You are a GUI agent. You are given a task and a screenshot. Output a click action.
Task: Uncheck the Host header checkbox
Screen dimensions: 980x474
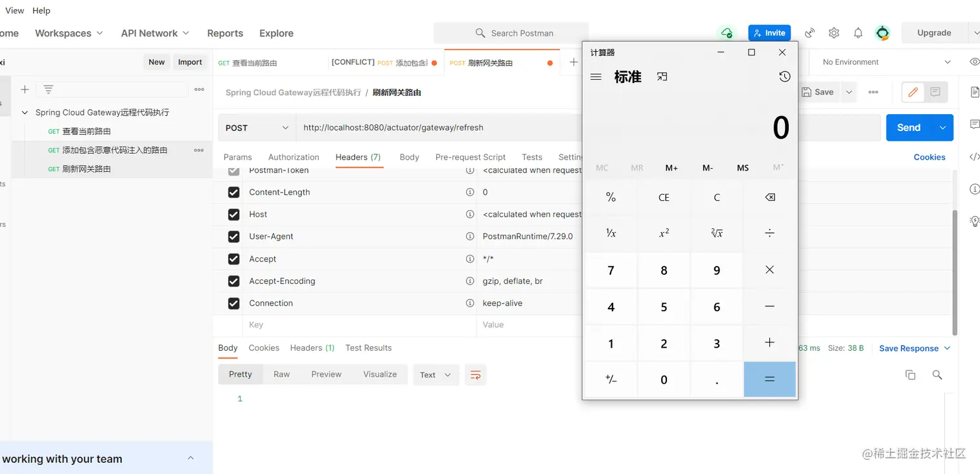[x=233, y=215]
